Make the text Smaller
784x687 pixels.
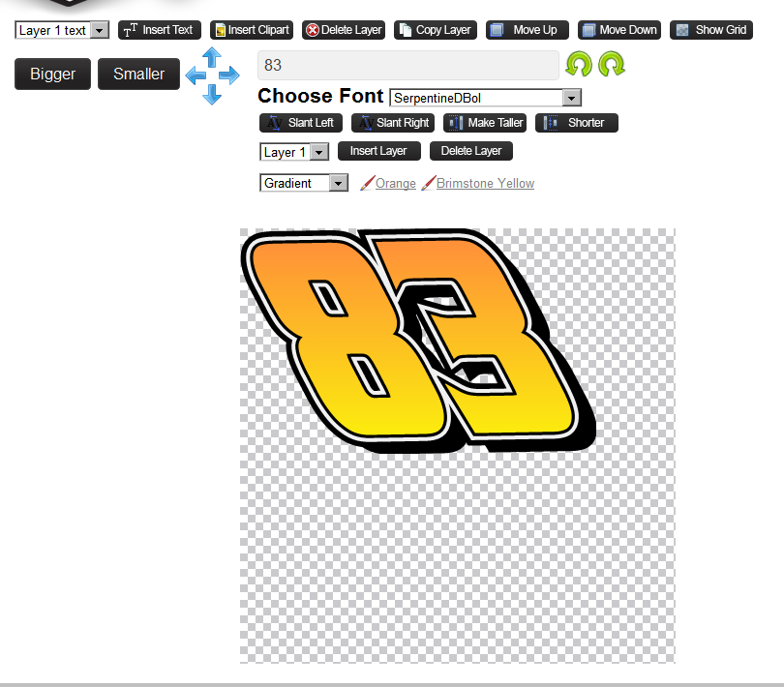click(x=138, y=74)
